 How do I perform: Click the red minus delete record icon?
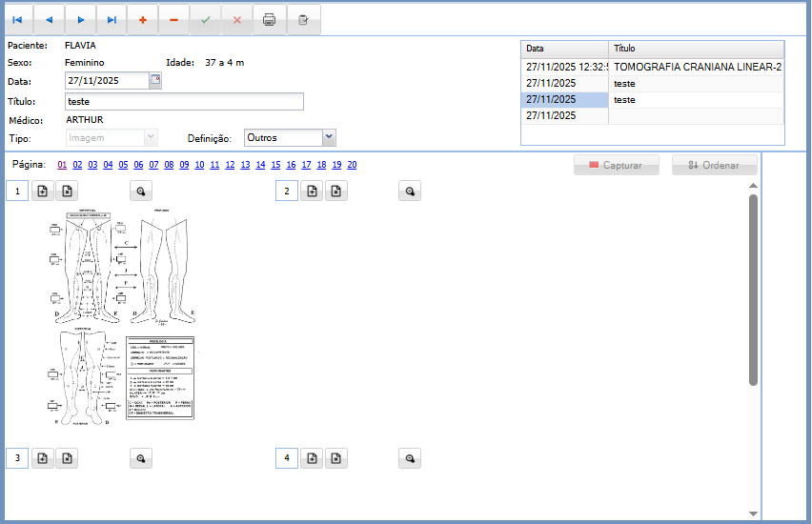click(173, 19)
